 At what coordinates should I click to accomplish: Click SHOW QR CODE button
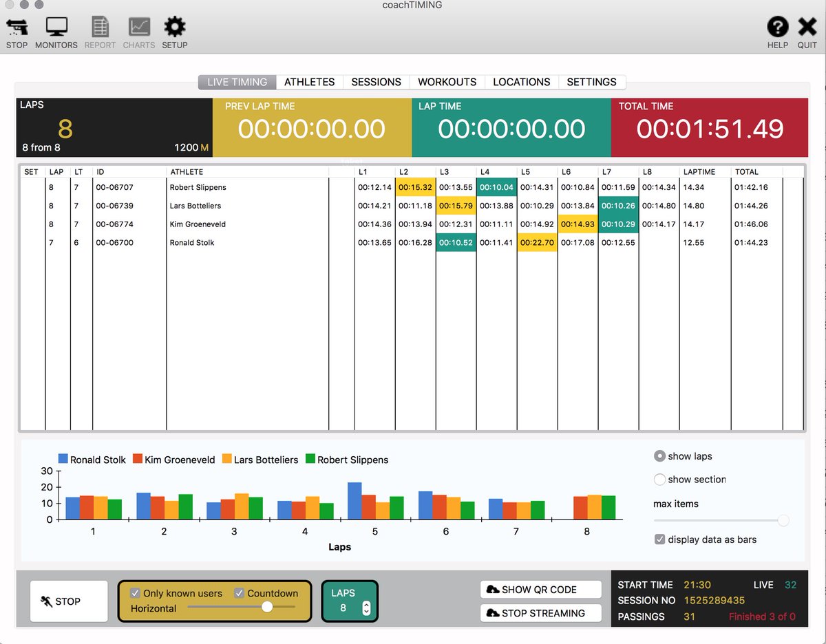[x=541, y=590]
